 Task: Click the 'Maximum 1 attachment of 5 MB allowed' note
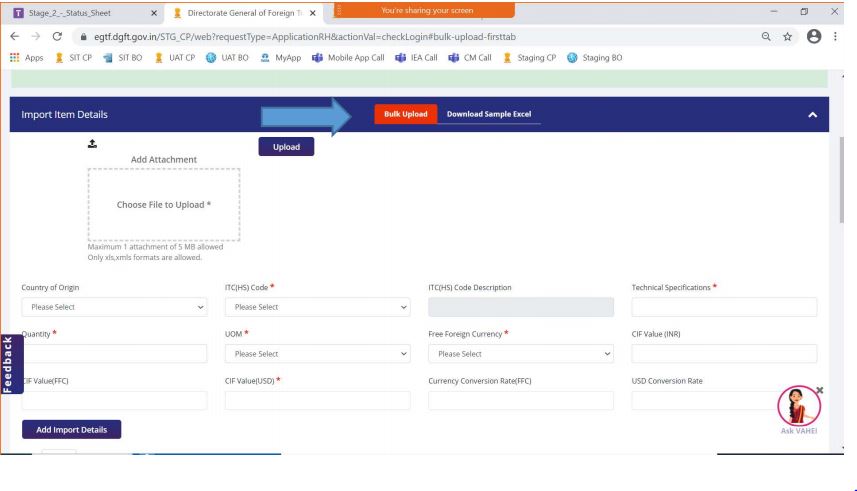(x=155, y=247)
